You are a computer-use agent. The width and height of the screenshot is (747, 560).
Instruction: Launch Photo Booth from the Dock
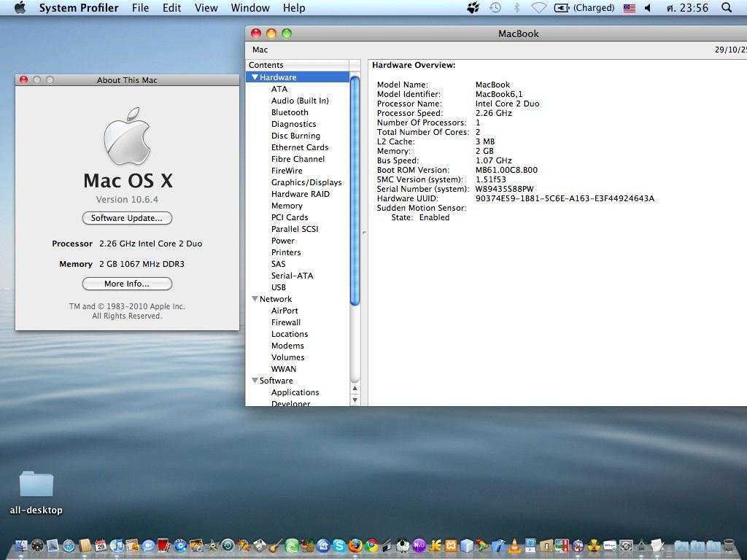click(x=163, y=545)
